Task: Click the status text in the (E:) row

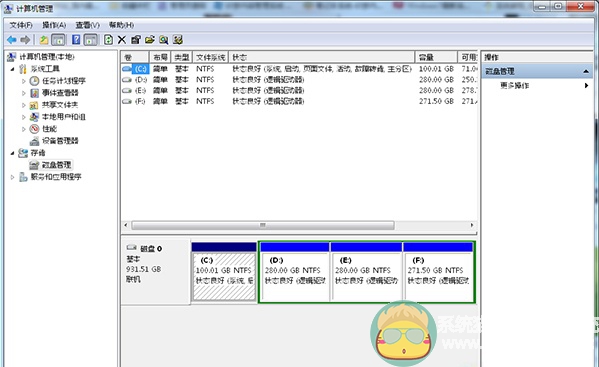Action: [x=268, y=91]
